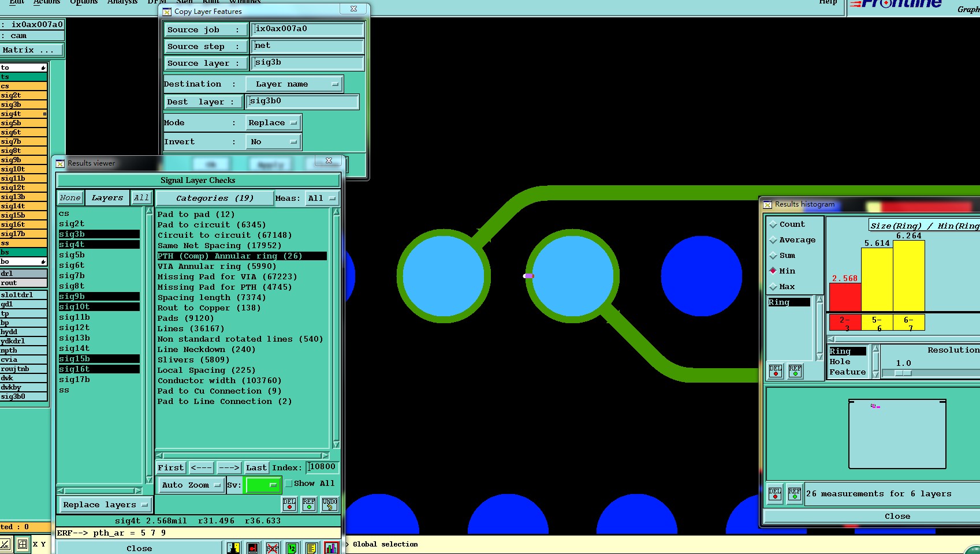
Task: Click upper REF icon in Results histogram
Action: pos(795,371)
